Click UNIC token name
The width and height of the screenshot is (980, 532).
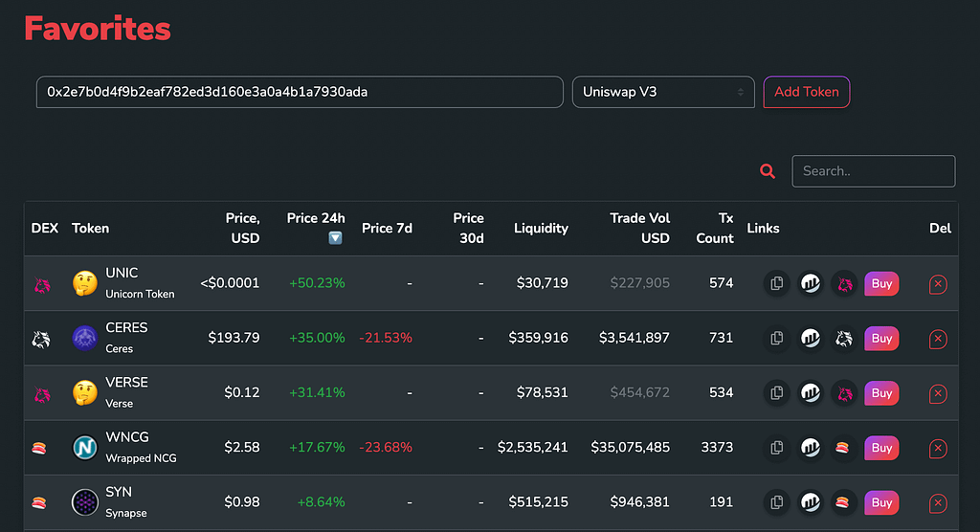(122, 274)
